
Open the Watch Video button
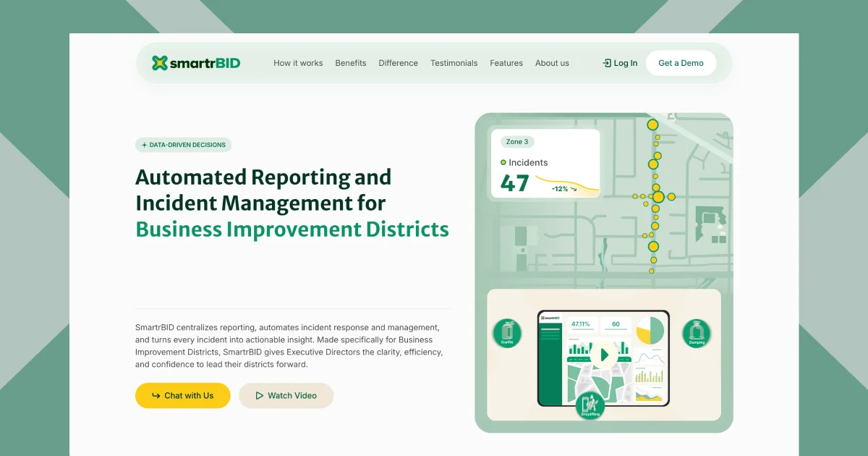coord(286,395)
